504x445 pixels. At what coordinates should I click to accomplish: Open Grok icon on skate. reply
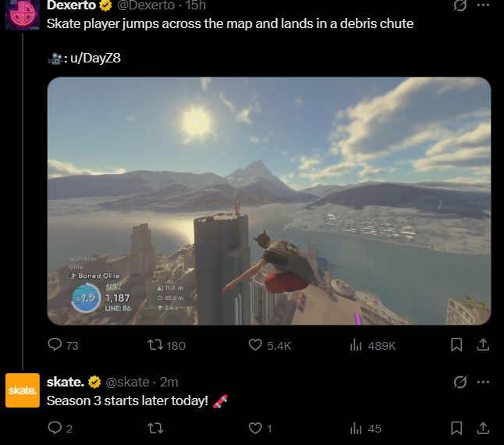pyautogui.click(x=460, y=382)
